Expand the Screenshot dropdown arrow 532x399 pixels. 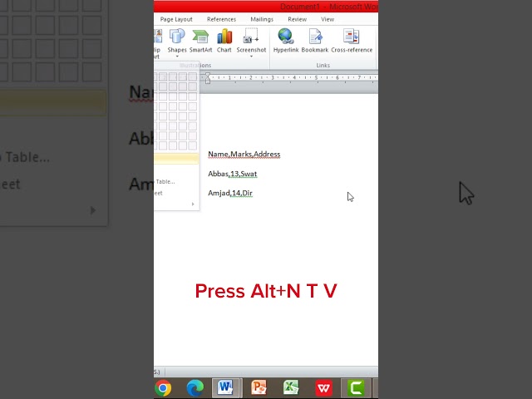pyautogui.click(x=251, y=57)
